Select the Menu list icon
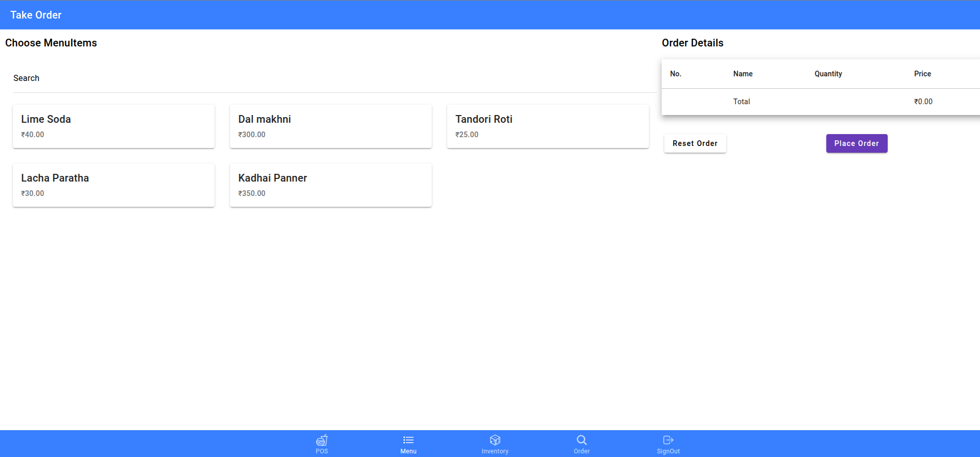This screenshot has width=980, height=457. pos(408,440)
